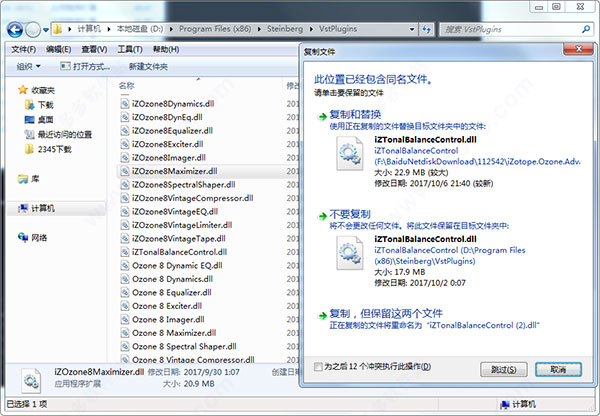The image size is (600, 416).
Task: Select 收藏夹 in navigation pane
Action: pyautogui.click(x=36, y=90)
